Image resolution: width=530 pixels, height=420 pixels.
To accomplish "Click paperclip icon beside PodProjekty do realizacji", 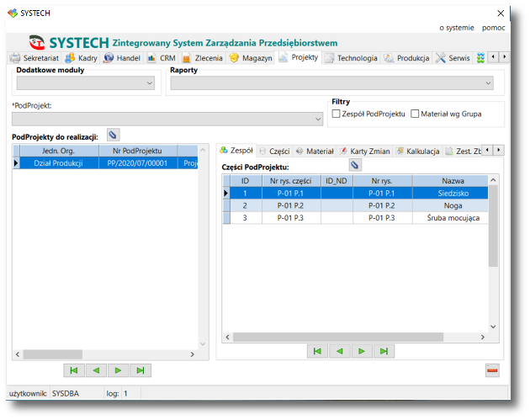I will click(x=114, y=135).
